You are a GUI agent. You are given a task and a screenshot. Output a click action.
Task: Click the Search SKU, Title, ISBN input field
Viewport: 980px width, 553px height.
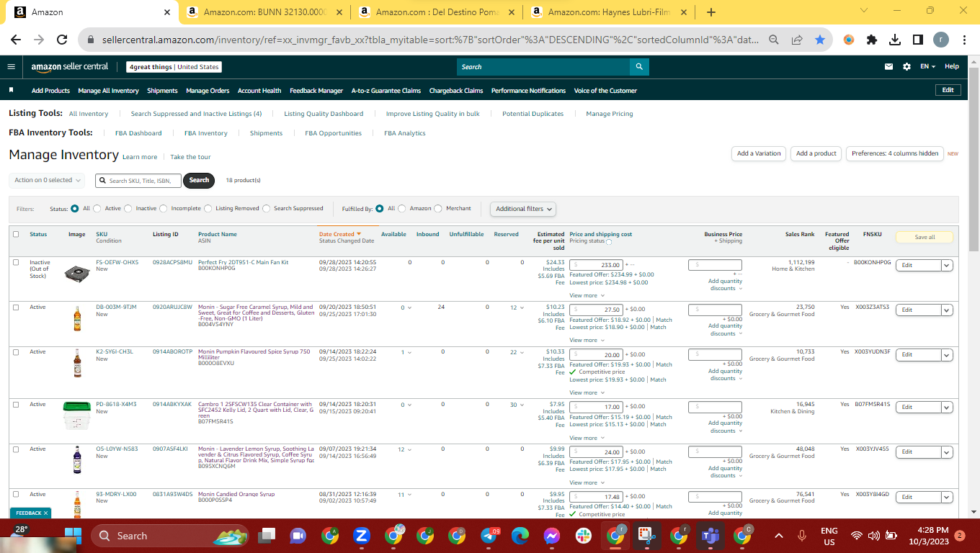coord(138,181)
